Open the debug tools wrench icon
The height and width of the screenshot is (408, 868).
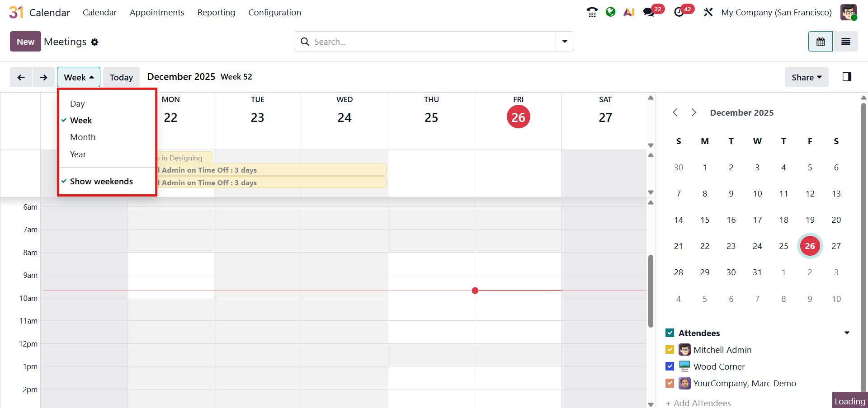(708, 12)
